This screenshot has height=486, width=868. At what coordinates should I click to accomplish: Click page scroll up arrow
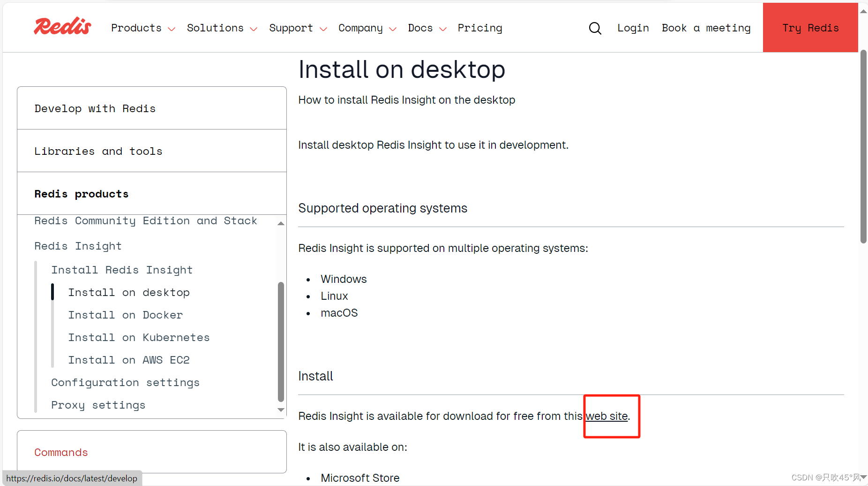pyautogui.click(x=863, y=11)
